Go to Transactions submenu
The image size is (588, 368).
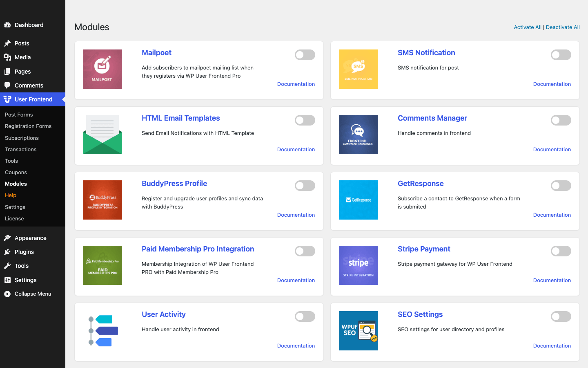[x=21, y=150]
